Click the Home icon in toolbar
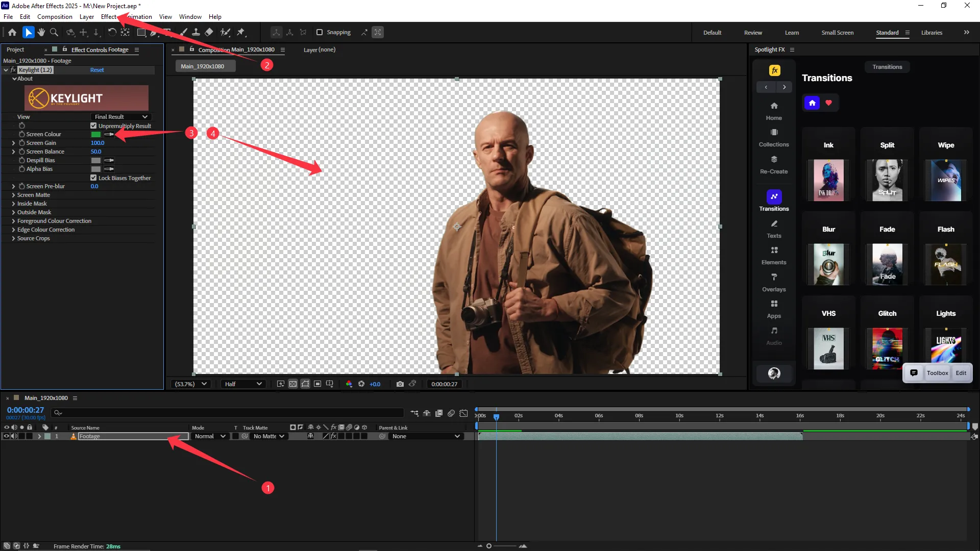This screenshot has width=980, height=551. (x=12, y=32)
